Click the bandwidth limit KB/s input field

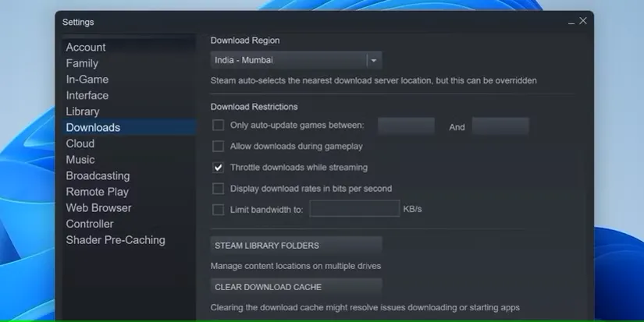pos(354,208)
